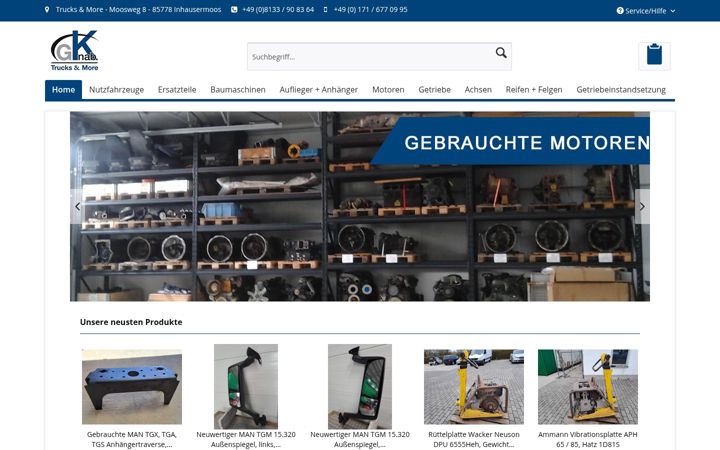Click the location pin icon in top bar
The height and width of the screenshot is (450, 720).
[47, 10]
